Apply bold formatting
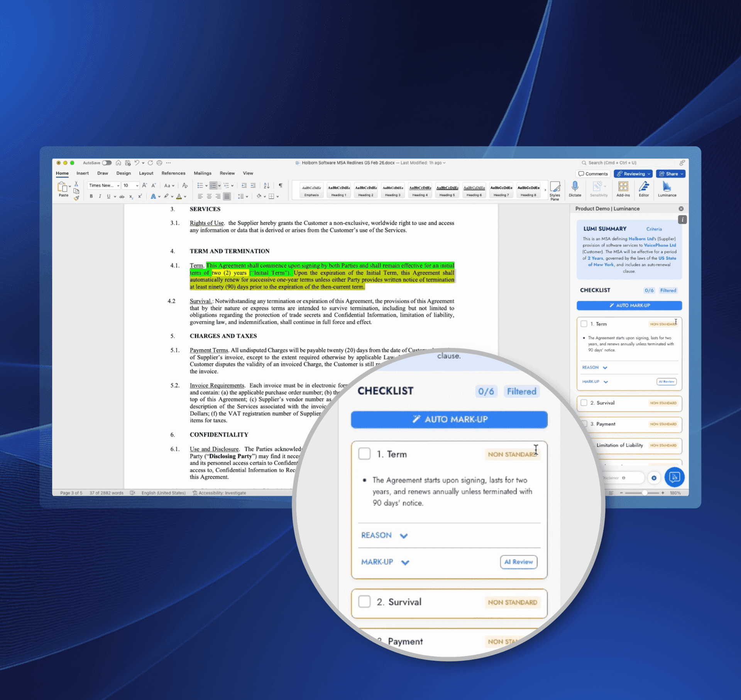Image resolution: width=741 pixels, height=700 pixels. point(91,196)
